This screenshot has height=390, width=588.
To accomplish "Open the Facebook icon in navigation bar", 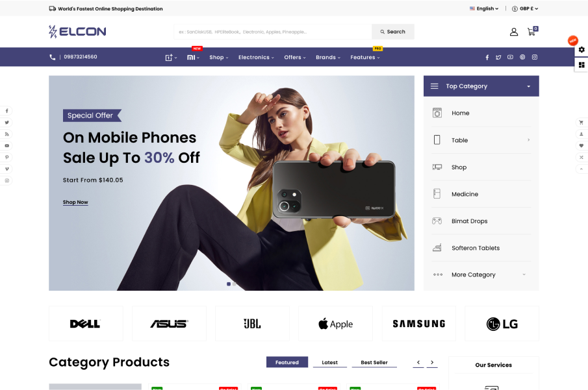I will pyautogui.click(x=487, y=57).
